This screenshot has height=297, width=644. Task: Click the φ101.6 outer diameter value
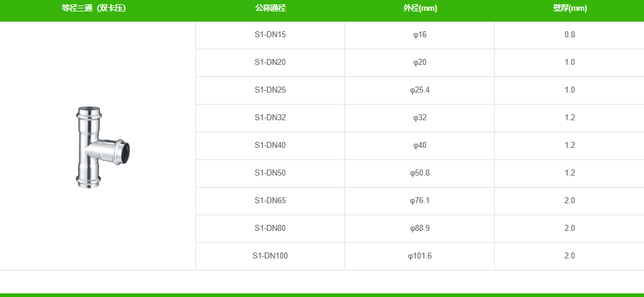point(420,256)
